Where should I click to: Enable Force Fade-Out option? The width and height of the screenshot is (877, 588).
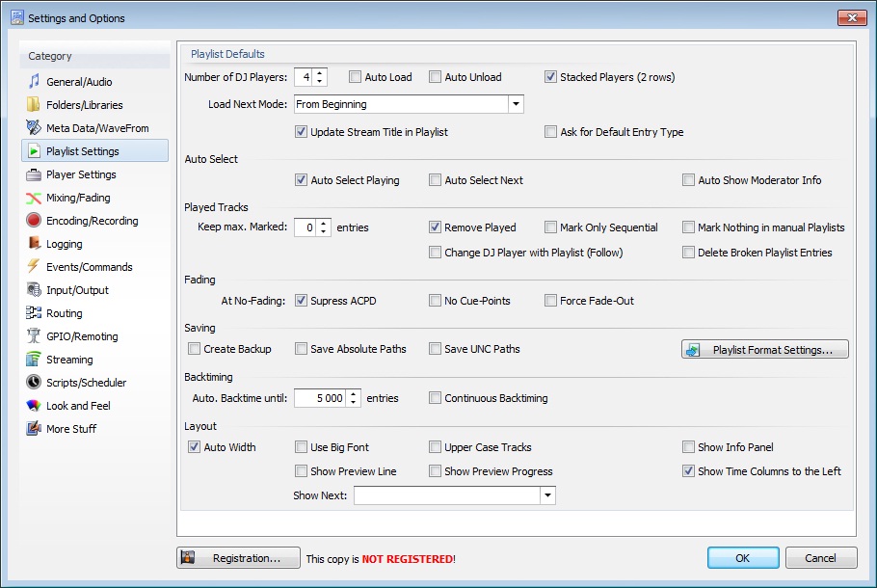tap(548, 301)
